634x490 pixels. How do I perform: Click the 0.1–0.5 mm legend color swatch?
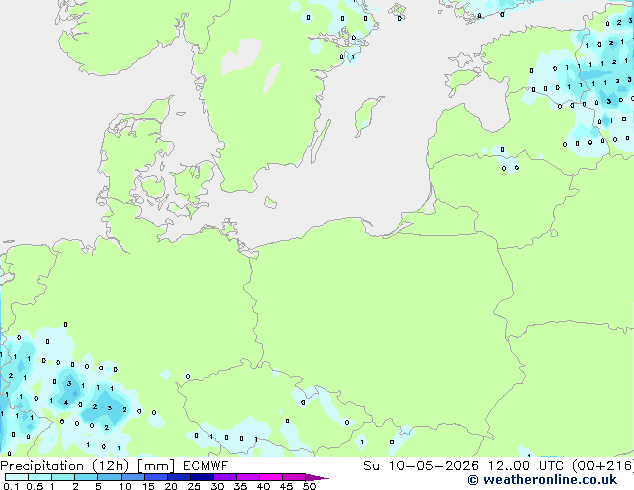[x=17, y=477]
